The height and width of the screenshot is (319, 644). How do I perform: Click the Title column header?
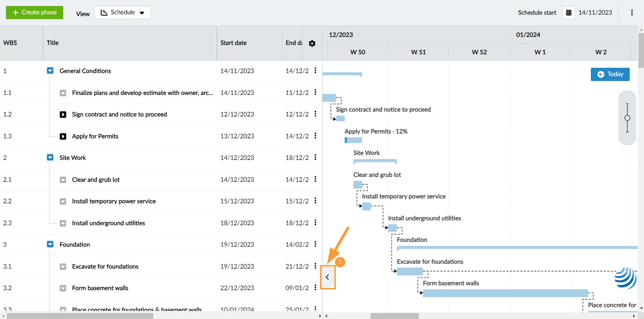[52, 43]
